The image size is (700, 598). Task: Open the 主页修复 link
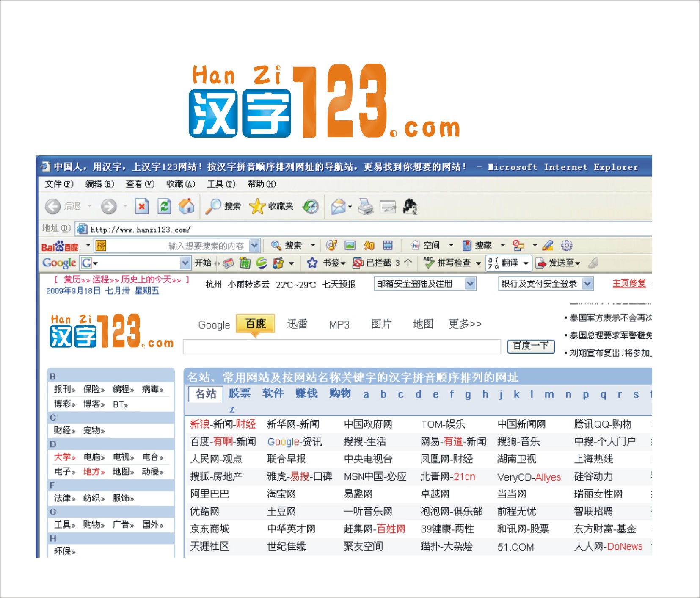pos(629,284)
